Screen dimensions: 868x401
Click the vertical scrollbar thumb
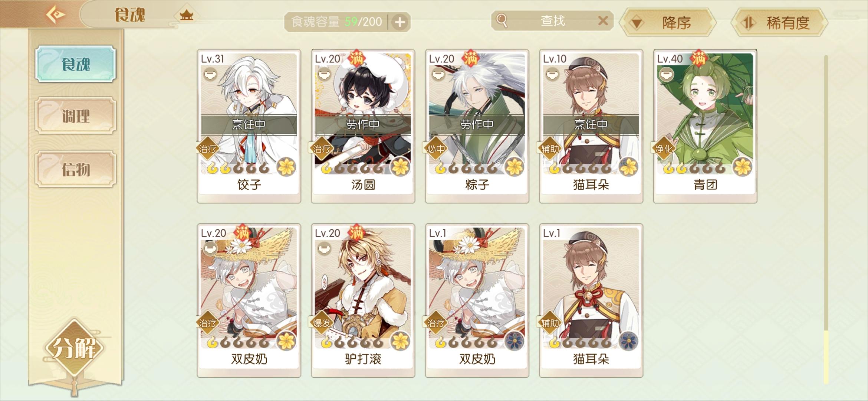pyautogui.click(x=826, y=357)
